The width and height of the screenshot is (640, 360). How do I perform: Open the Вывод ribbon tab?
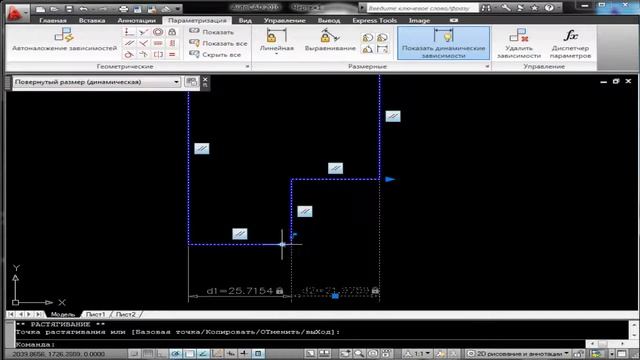(329, 20)
